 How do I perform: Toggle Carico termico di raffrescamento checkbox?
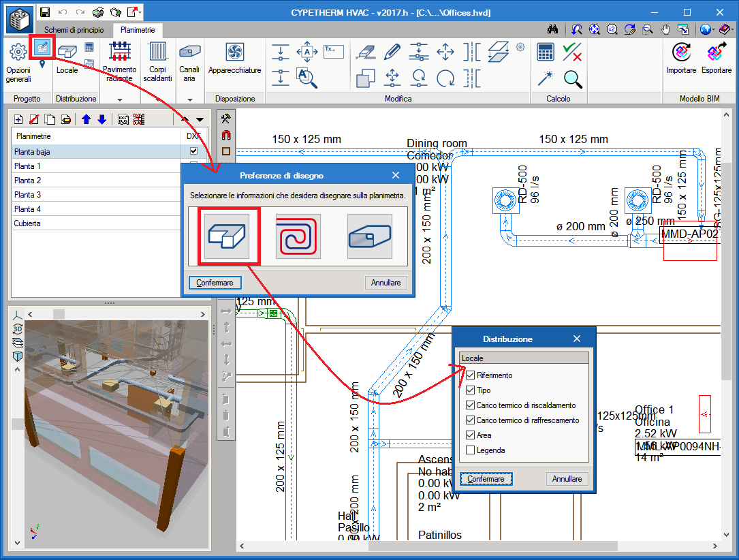pos(471,420)
